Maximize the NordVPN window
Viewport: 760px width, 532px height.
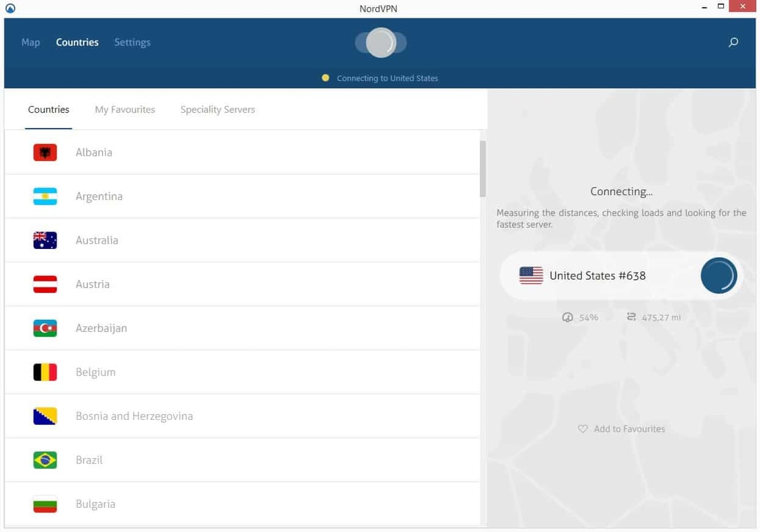coord(721,6)
